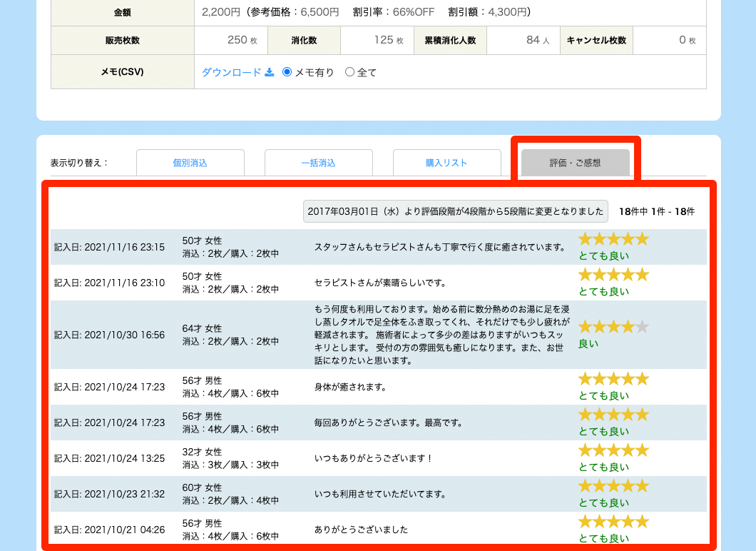Screen dimensions: 756x551
Task: Click the 毎回ありがとうございます。最高です。 review text
Action: coord(389,423)
